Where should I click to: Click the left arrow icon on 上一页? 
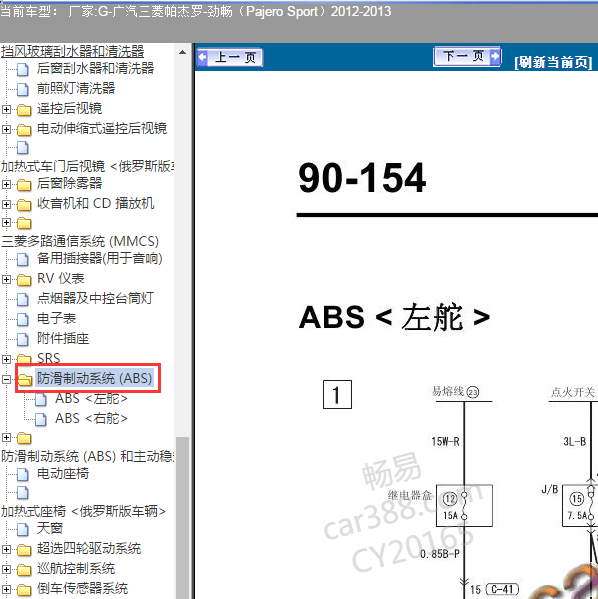tap(203, 57)
